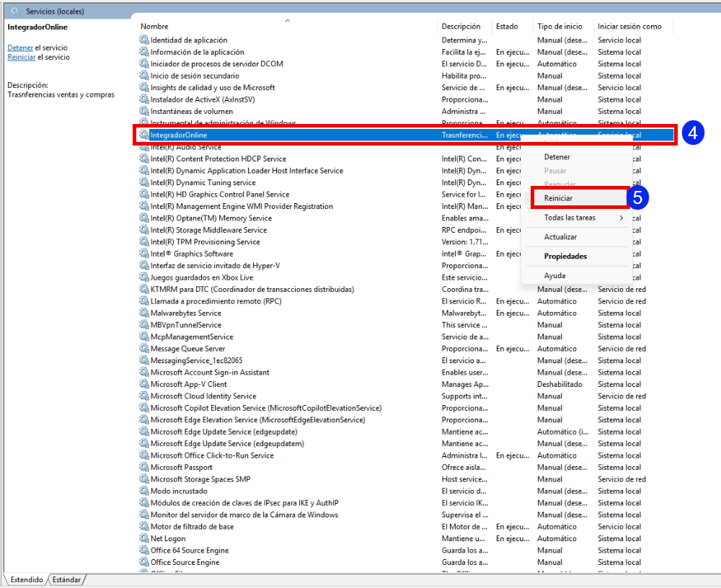Choose Detener in the context menu
The width and height of the screenshot is (721, 588).
coord(557,157)
